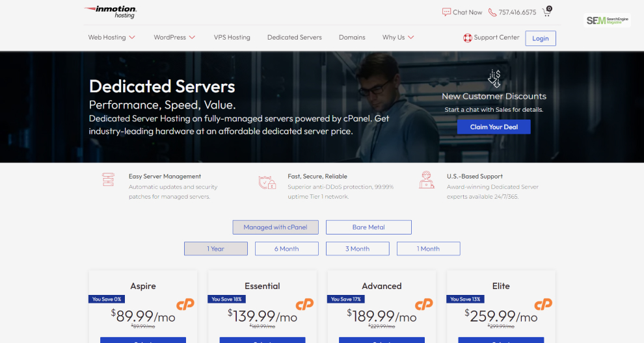
Task: Click the Easy Server Management server icon
Action: [108, 180]
